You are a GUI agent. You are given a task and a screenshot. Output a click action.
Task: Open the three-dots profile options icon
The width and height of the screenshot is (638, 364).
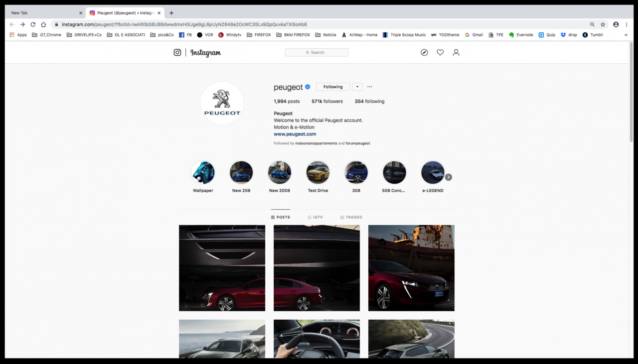point(369,87)
